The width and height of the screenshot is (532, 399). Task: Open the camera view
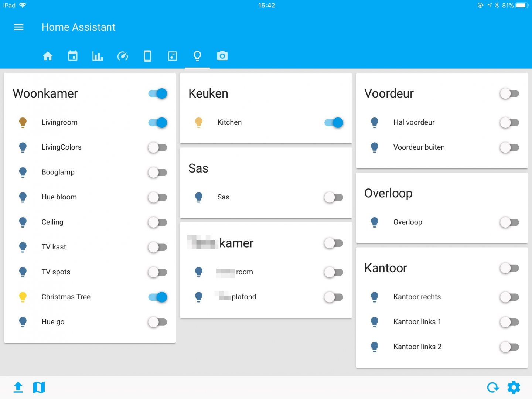tap(222, 56)
